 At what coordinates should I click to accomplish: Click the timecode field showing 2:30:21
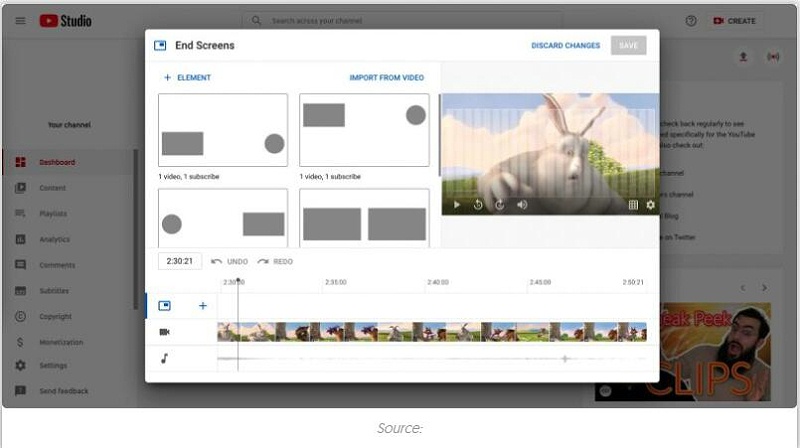point(179,261)
